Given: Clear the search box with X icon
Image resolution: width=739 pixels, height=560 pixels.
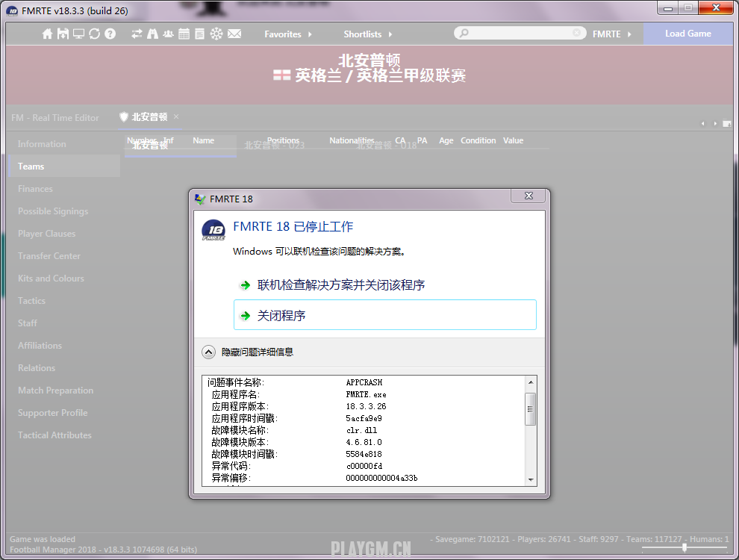Looking at the screenshot, I should [x=576, y=33].
